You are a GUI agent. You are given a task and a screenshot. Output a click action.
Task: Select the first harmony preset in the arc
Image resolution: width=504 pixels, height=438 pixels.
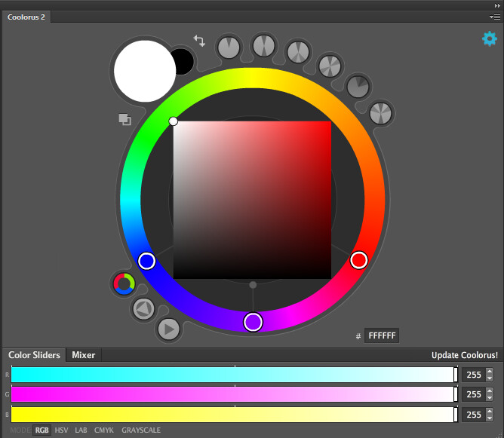pyautogui.click(x=229, y=47)
